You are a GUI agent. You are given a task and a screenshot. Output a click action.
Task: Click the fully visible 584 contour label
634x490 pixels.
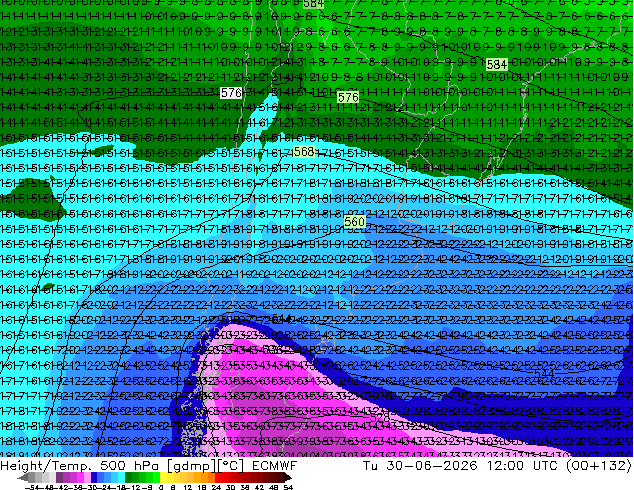point(497,64)
